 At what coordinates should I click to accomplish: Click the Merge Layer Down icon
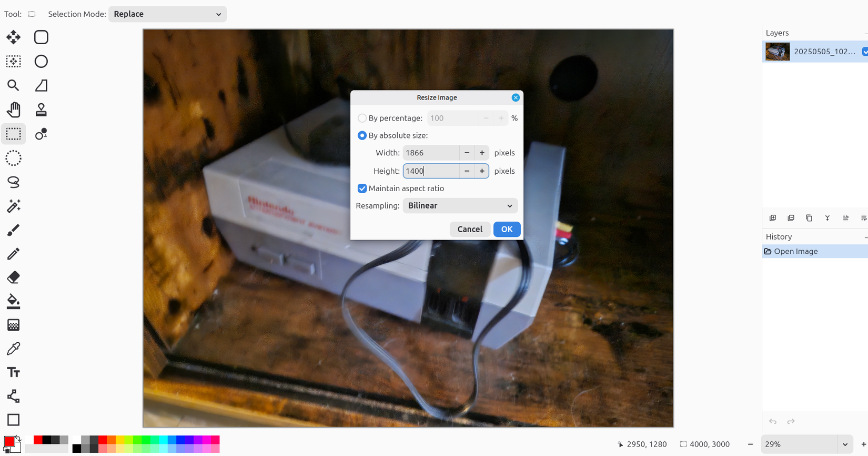tap(827, 218)
